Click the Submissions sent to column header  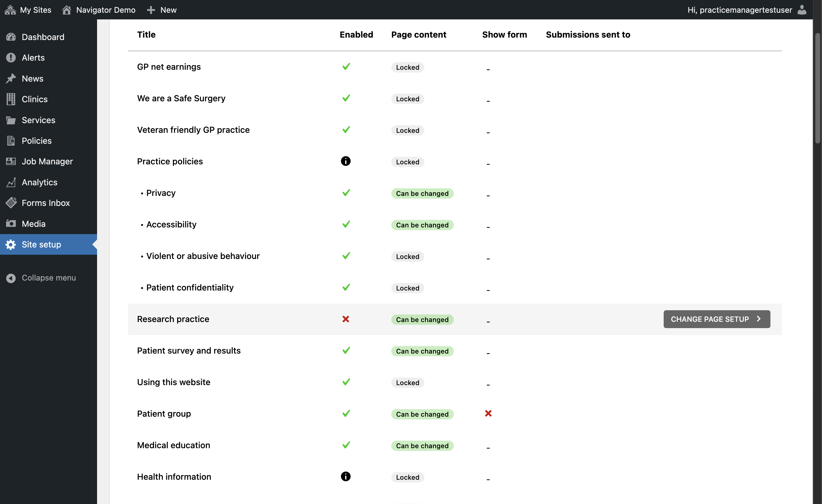pyautogui.click(x=588, y=34)
